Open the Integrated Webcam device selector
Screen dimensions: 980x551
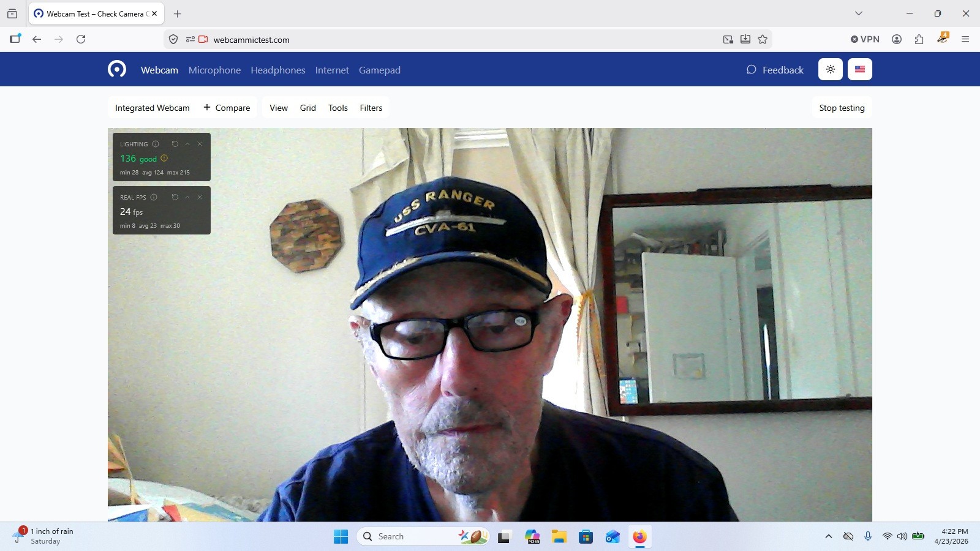[x=153, y=108]
